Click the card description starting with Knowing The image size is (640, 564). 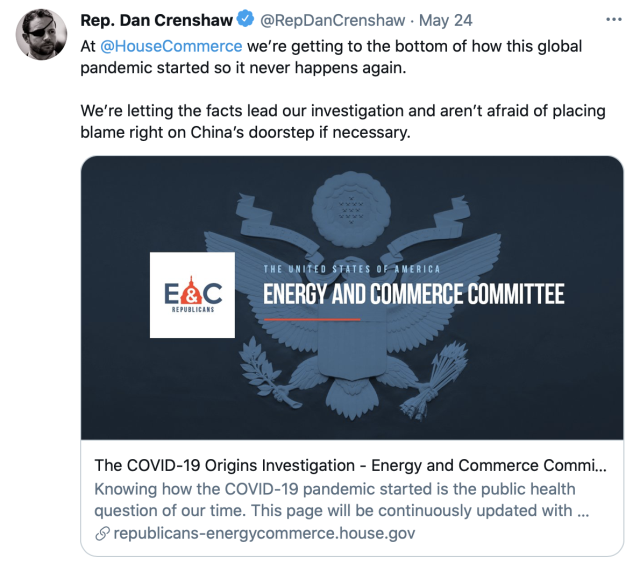coord(335,499)
